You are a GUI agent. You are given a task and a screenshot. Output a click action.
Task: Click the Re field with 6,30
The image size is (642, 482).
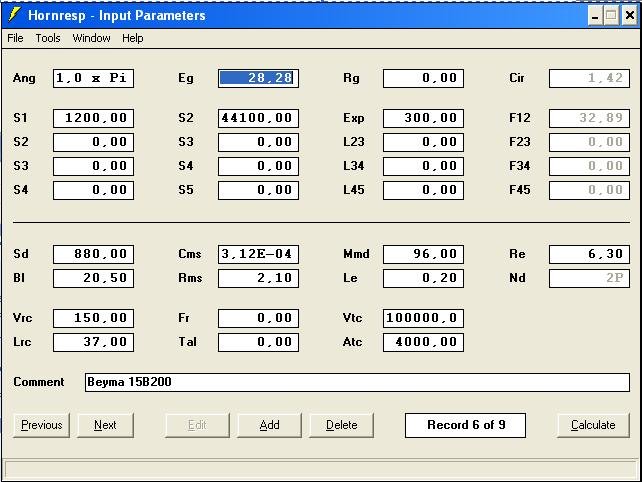[x=589, y=254]
